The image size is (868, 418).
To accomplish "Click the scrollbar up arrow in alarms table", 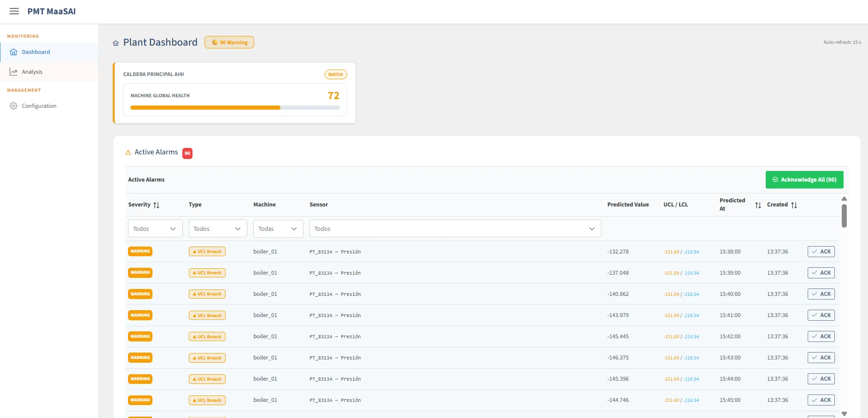I will click(844, 199).
